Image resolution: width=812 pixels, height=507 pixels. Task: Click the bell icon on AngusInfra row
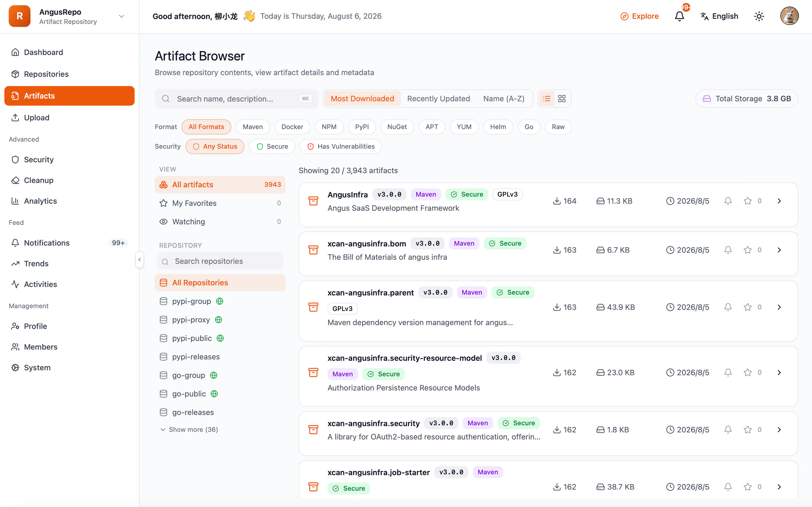coord(728,201)
